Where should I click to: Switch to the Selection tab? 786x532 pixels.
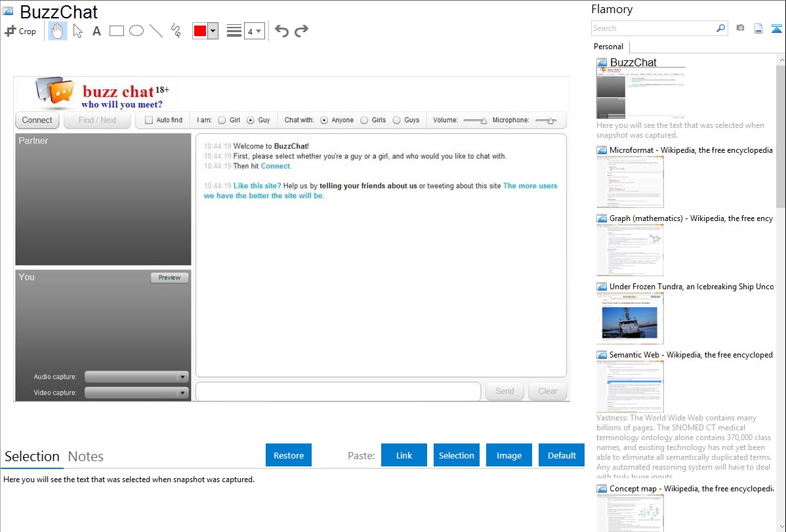tap(32, 457)
